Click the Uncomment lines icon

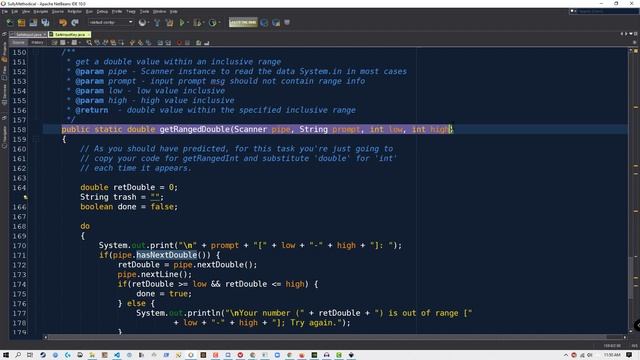(x=207, y=42)
